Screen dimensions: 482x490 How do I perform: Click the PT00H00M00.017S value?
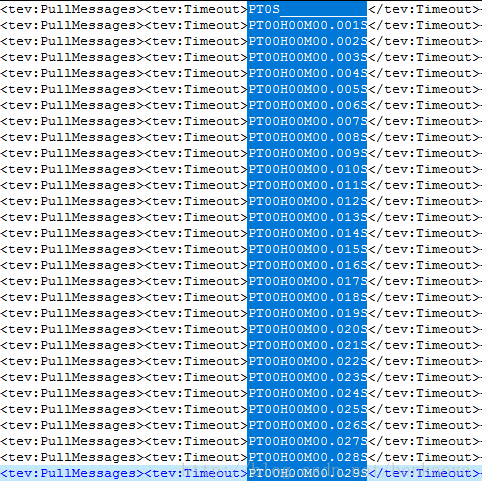click(x=307, y=281)
